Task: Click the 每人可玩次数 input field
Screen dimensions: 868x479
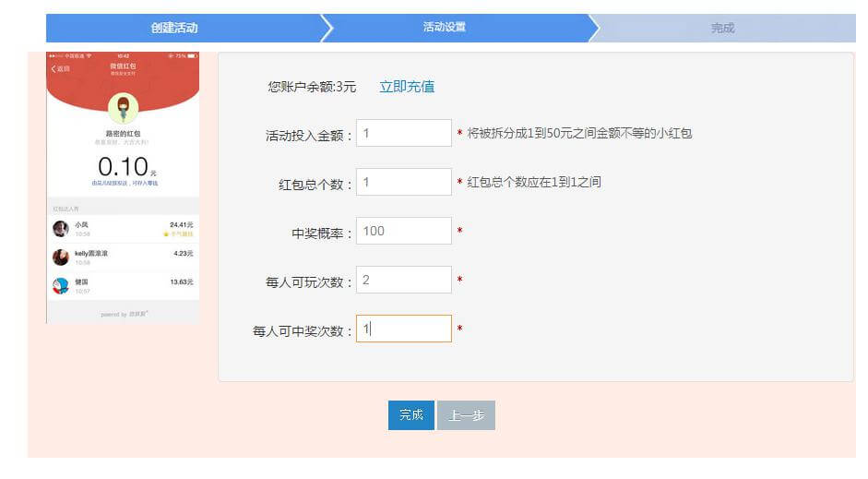Action: pyautogui.click(x=403, y=280)
